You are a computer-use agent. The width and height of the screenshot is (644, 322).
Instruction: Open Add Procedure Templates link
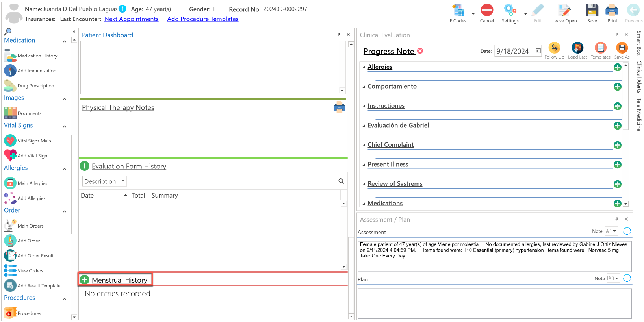203,19
